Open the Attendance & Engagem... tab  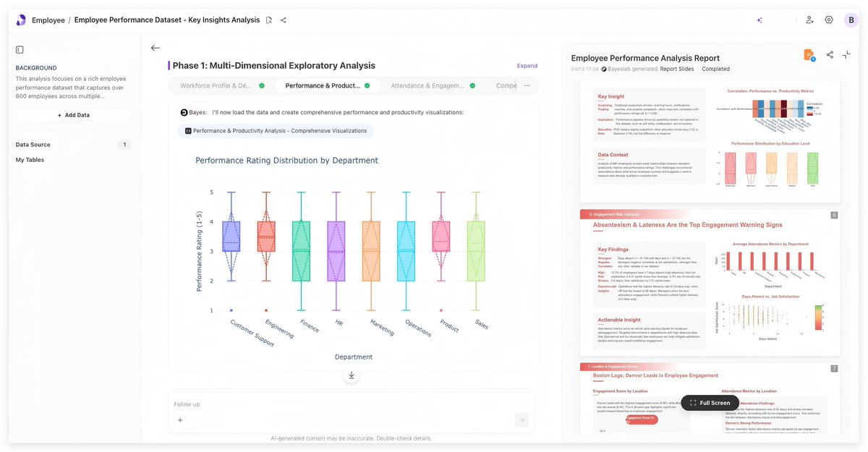click(x=433, y=85)
